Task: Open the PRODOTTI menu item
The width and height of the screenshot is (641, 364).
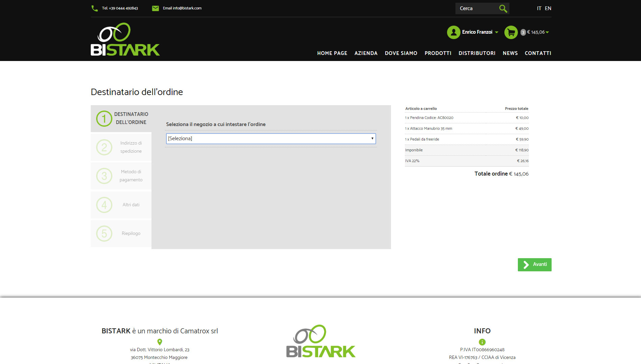Action: (x=438, y=53)
